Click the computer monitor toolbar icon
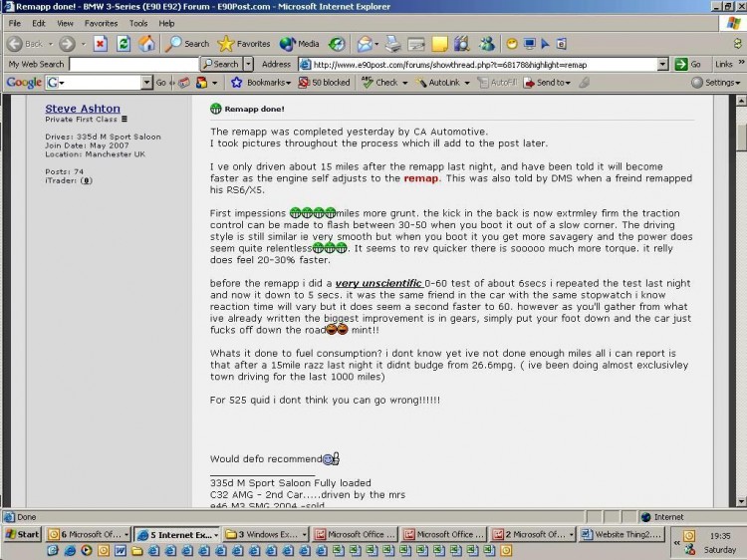The width and height of the screenshot is (747, 560). (529, 44)
